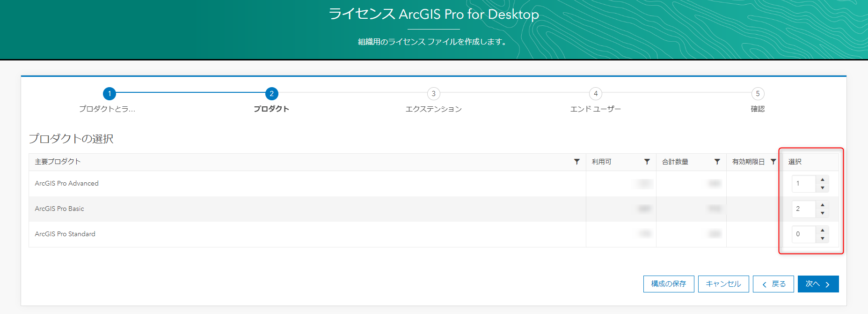Sort by the 有効期限日 column header
The width and height of the screenshot is (868, 314).
[748, 162]
